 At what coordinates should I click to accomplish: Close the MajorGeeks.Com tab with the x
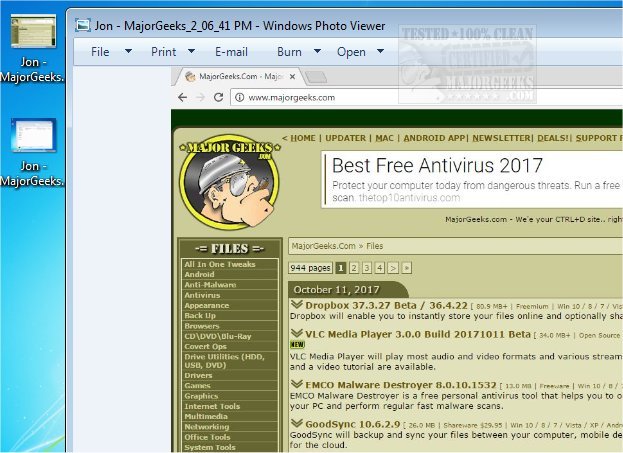(x=292, y=77)
